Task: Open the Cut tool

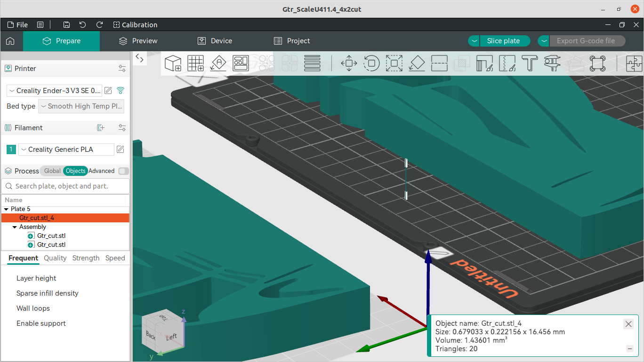Action: point(439,63)
